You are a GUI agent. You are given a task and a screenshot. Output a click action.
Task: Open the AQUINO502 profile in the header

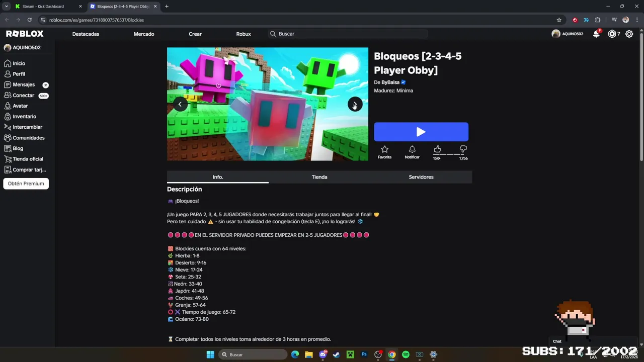tap(567, 34)
